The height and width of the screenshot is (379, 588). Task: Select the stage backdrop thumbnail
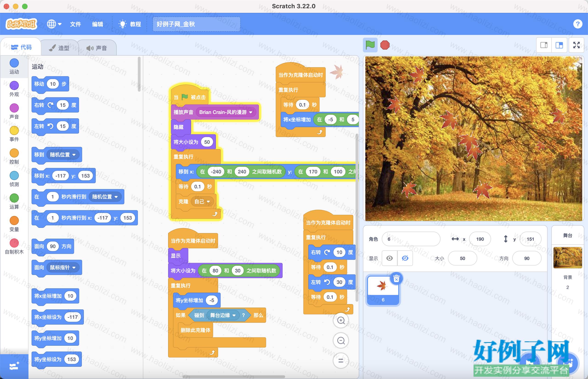(x=567, y=257)
